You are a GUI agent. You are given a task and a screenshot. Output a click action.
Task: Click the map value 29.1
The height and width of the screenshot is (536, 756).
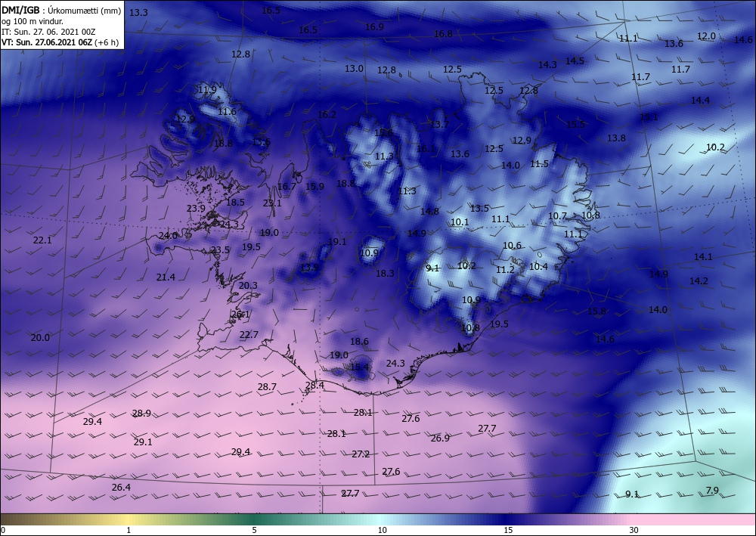tap(143, 442)
